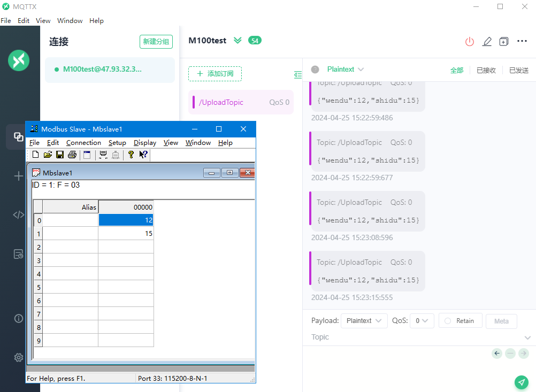Viewport: 536px width, 392px height.
Task: Disconnect M100test with the red power icon
Action: coord(470,42)
